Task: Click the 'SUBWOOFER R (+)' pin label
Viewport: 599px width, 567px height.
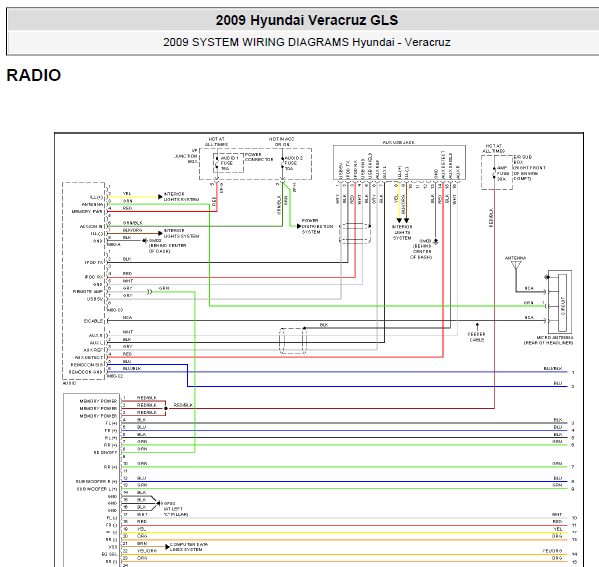Action: [x=96, y=481]
